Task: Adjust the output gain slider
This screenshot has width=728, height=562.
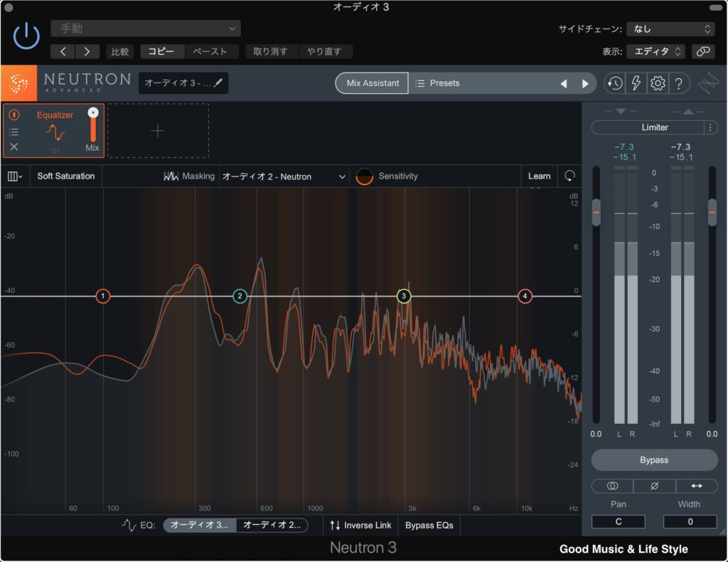Action: (712, 212)
